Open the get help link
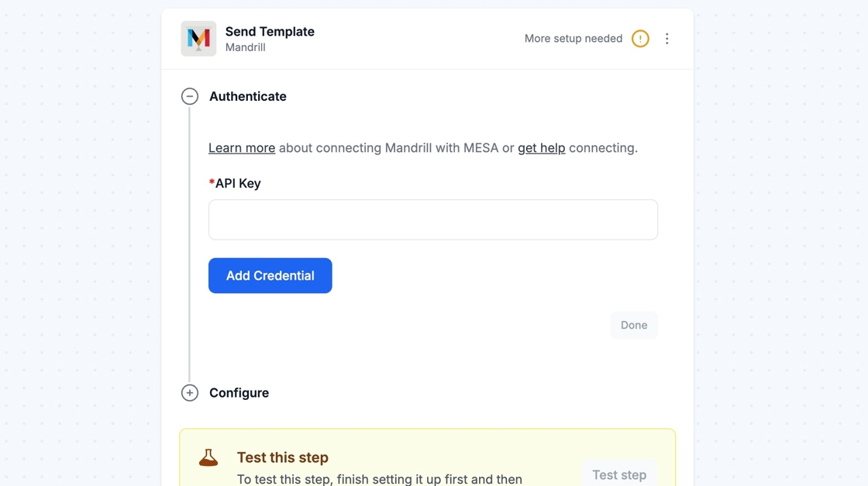Image resolution: width=868 pixels, height=486 pixels. [541, 148]
